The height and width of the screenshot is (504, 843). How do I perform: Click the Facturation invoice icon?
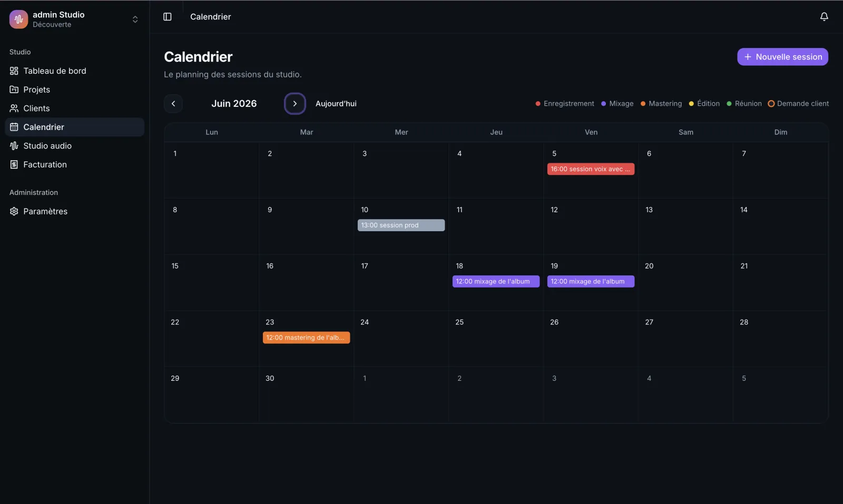pyautogui.click(x=14, y=165)
